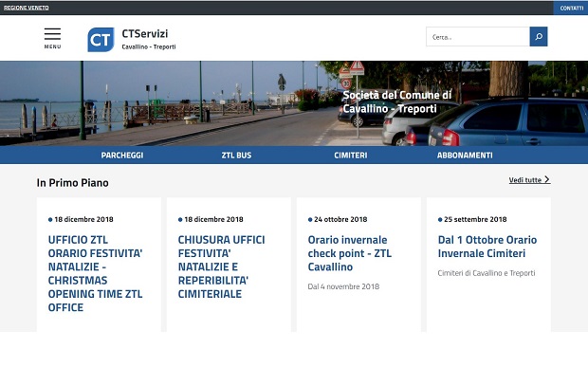
Task: Open UFFICIO ZTL ORARIO FESTIVITA' article
Action: 95,273
